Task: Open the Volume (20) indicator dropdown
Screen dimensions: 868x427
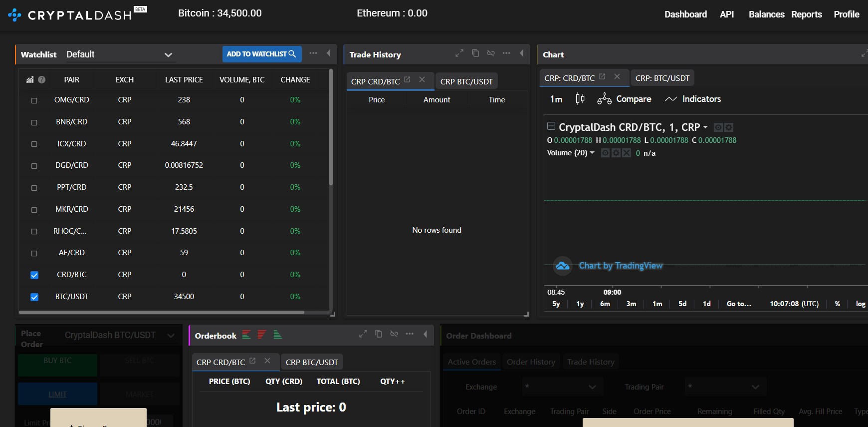Action: 592,153
